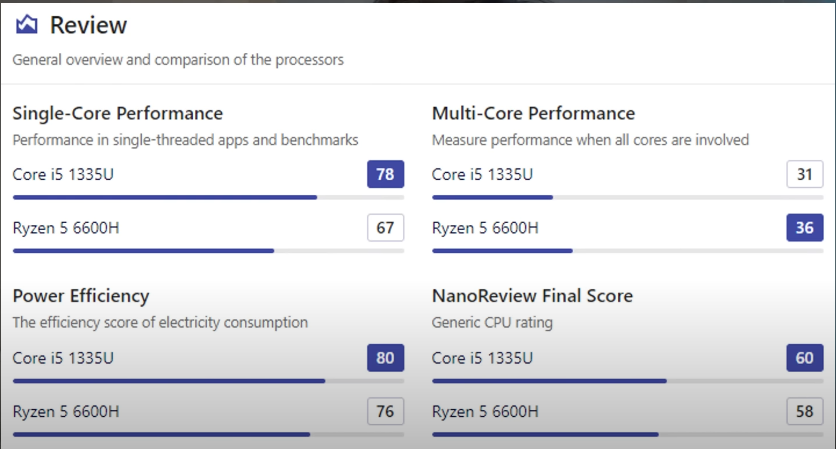Image resolution: width=836 pixels, height=449 pixels.
Task: Click the final score 58 badge
Action: [805, 411]
